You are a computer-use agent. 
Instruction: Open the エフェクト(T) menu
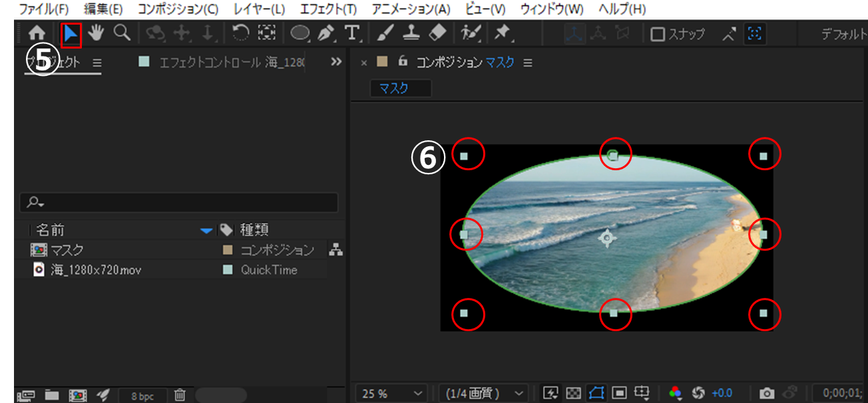click(x=328, y=9)
